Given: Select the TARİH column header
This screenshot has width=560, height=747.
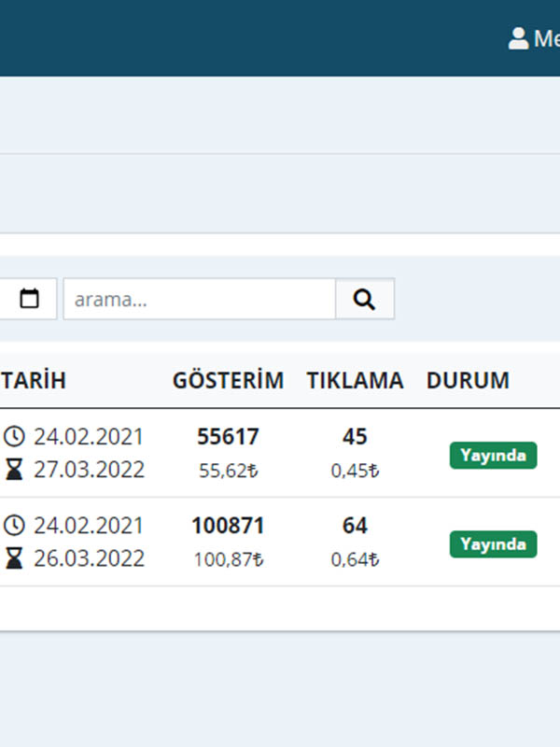Looking at the screenshot, I should coord(34,380).
